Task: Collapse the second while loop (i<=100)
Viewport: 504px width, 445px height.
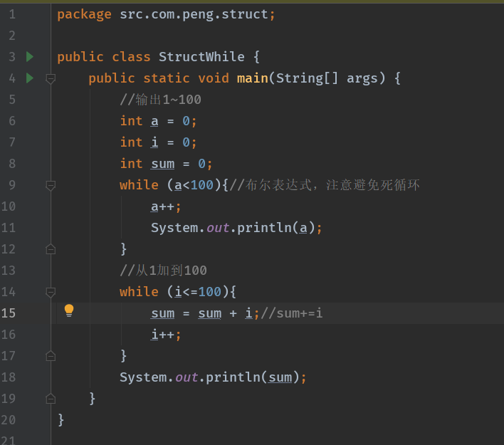Action: (x=51, y=292)
